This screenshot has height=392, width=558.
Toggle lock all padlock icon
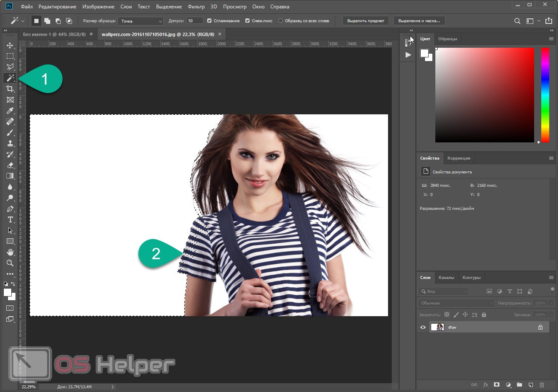[x=484, y=315]
